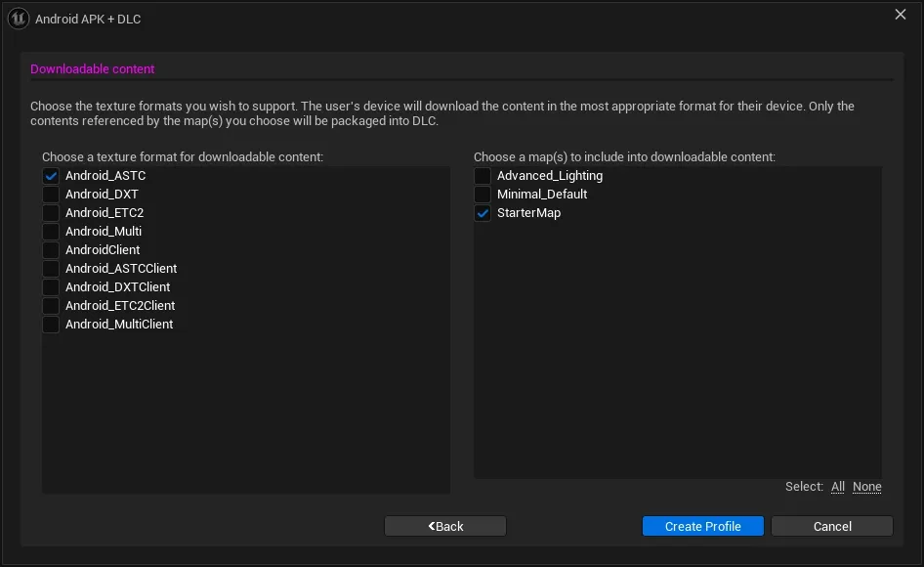This screenshot has width=924, height=567.
Task: Go back with the Back button
Action: [x=445, y=526]
